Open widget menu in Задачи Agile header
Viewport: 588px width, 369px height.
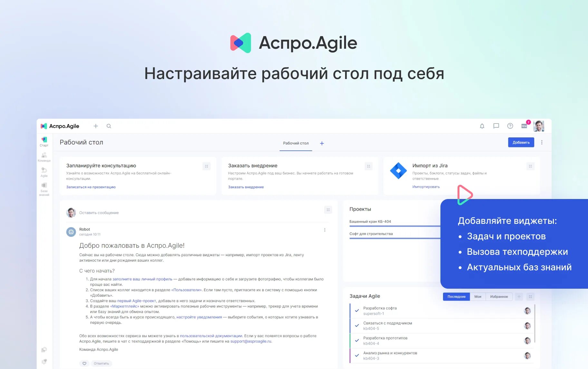point(530,297)
